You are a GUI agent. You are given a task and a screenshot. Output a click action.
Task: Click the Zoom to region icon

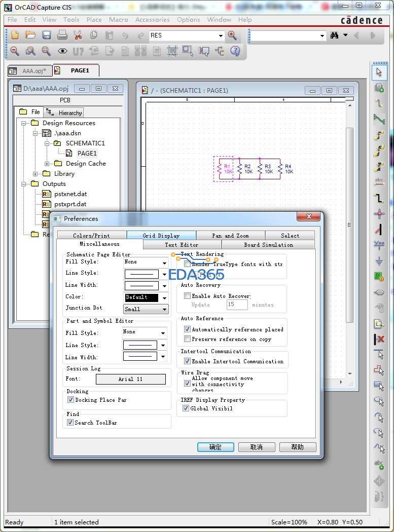[30, 51]
